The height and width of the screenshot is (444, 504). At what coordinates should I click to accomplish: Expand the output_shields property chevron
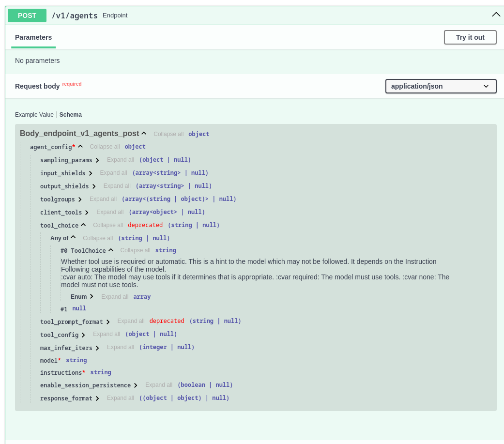click(94, 186)
